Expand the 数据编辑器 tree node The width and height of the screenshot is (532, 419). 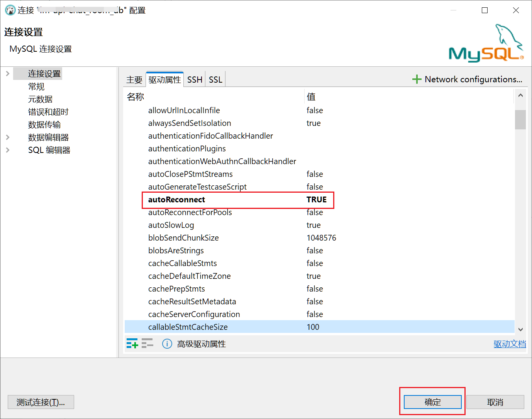[x=8, y=137]
